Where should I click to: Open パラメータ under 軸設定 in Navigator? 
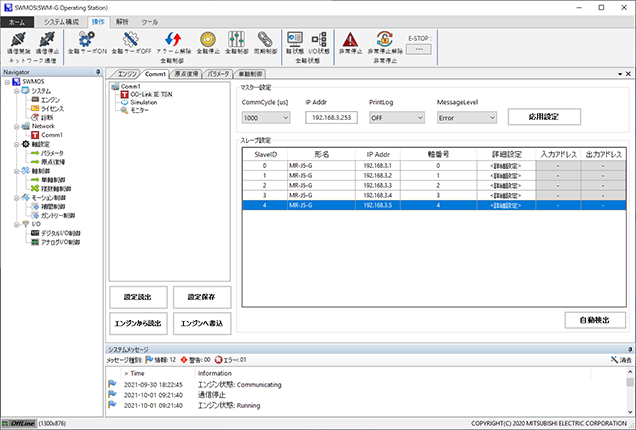click(47, 153)
